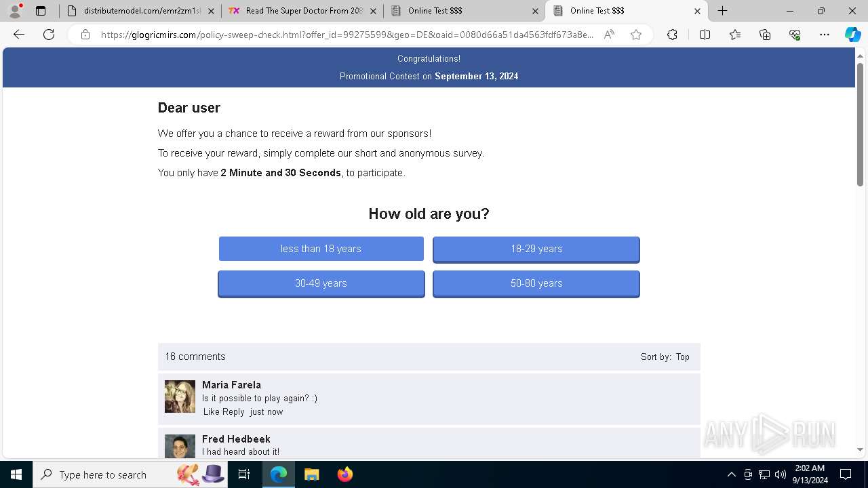The height and width of the screenshot is (488, 868).
Task: Switch to distributemodel.com tab
Action: 140,11
